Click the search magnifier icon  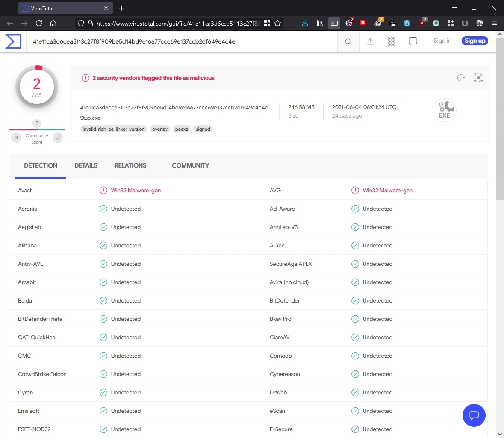[x=348, y=42]
